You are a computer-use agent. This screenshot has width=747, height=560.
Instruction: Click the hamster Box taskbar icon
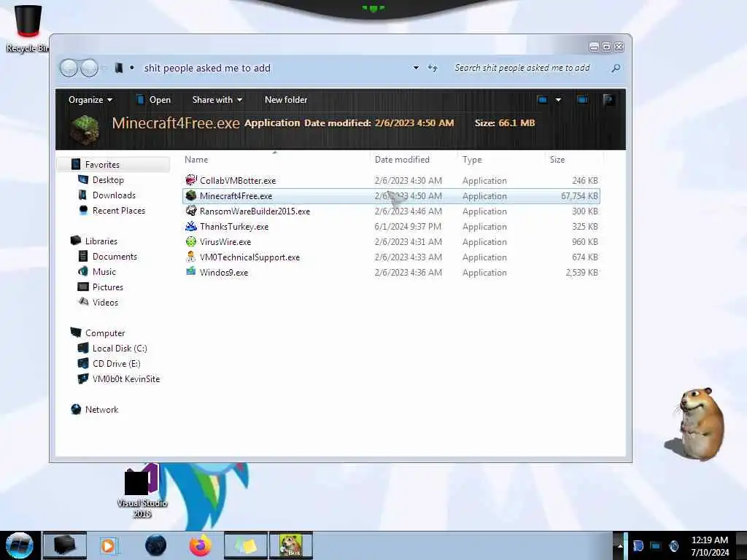pos(291,545)
